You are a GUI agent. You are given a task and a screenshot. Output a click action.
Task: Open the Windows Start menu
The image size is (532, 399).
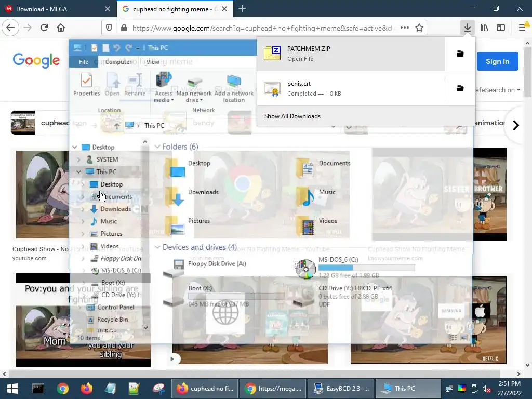pos(12,389)
